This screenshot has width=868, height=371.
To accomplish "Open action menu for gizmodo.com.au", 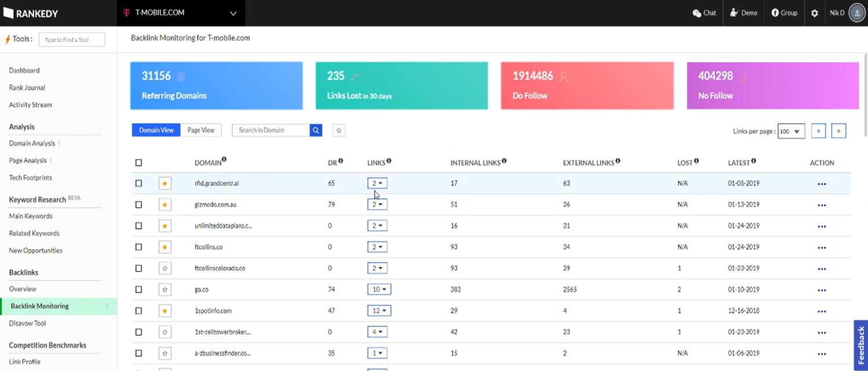I will (822, 205).
